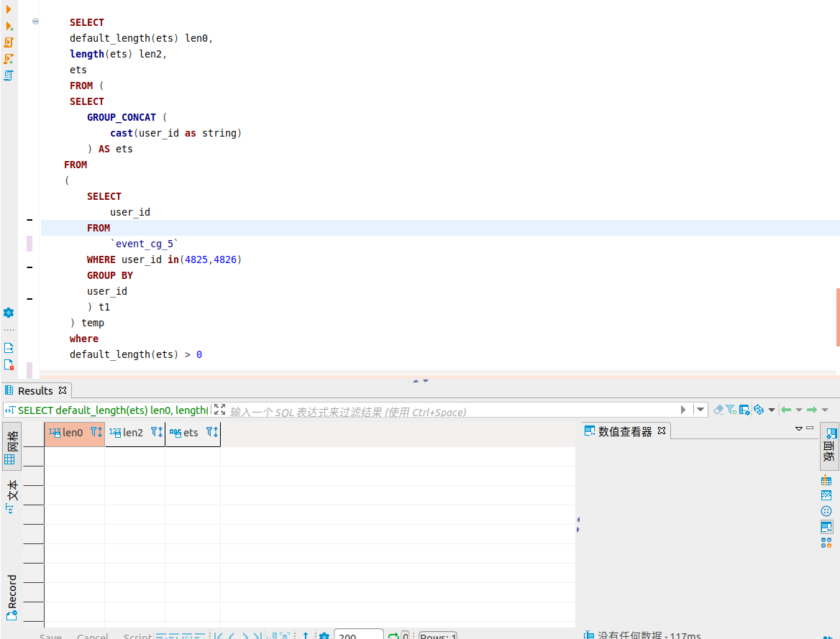Toggle the 面板 side panel button
The width and height of the screenshot is (840, 639).
829,446
